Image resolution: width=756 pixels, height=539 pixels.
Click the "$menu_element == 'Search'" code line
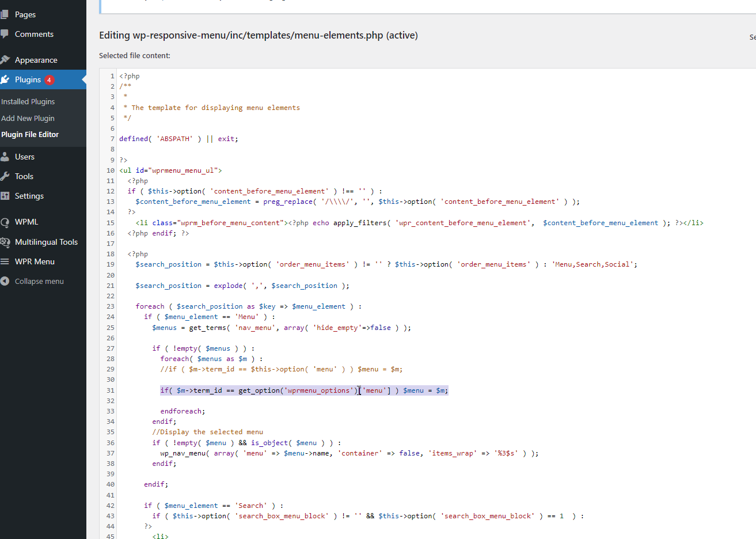click(214, 506)
